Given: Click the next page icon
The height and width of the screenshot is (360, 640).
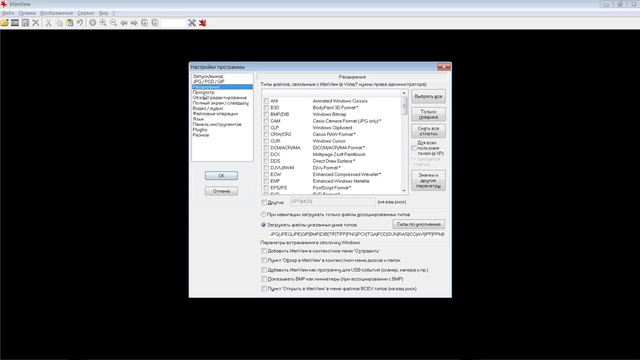Looking at the screenshot, I should 155,23.
